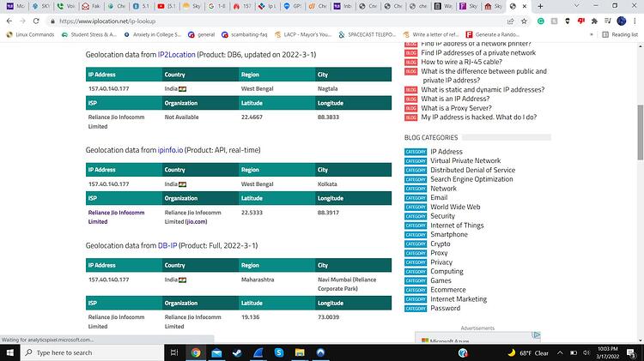This screenshot has height=361, width=644.
Task: Follow the IP2Location link
Action: (x=176, y=55)
